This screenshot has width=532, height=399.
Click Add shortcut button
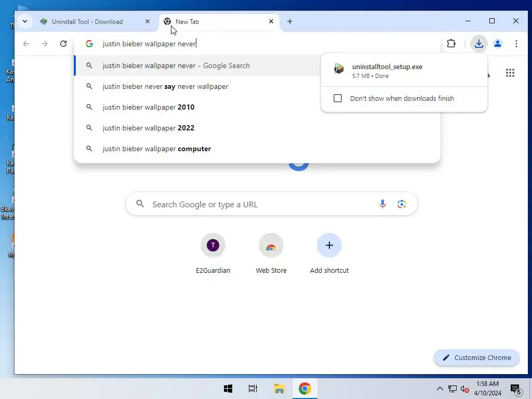coord(329,254)
